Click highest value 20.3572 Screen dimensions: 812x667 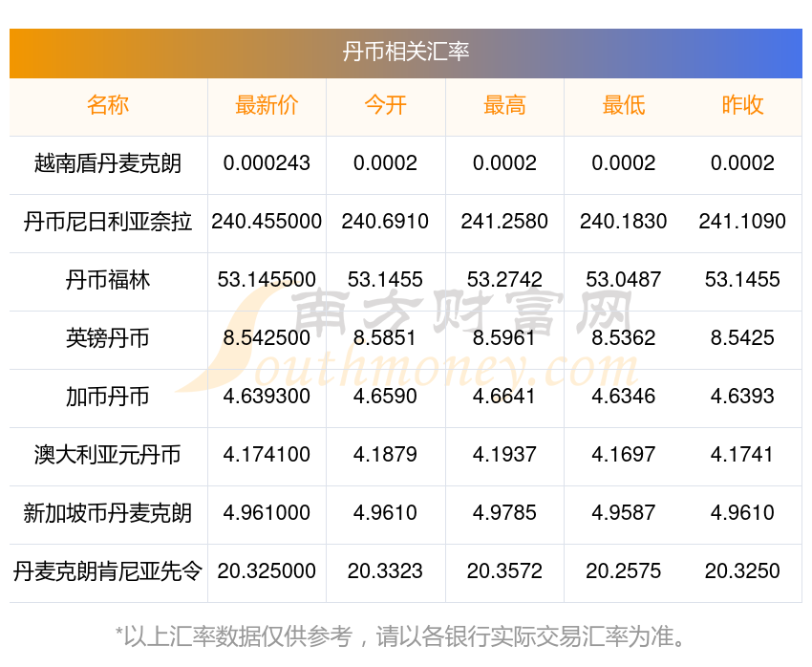[504, 571]
